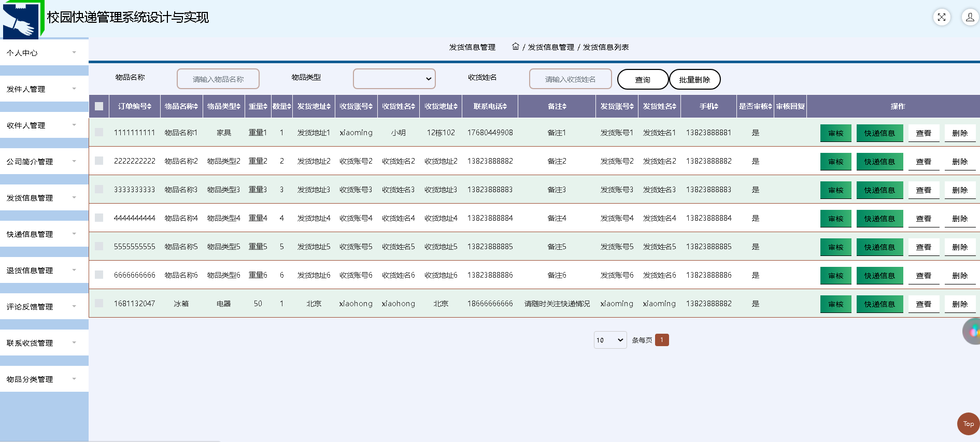Click the fullscreen toggle icon
This screenshot has height=442, width=980.
tap(942, 17)
